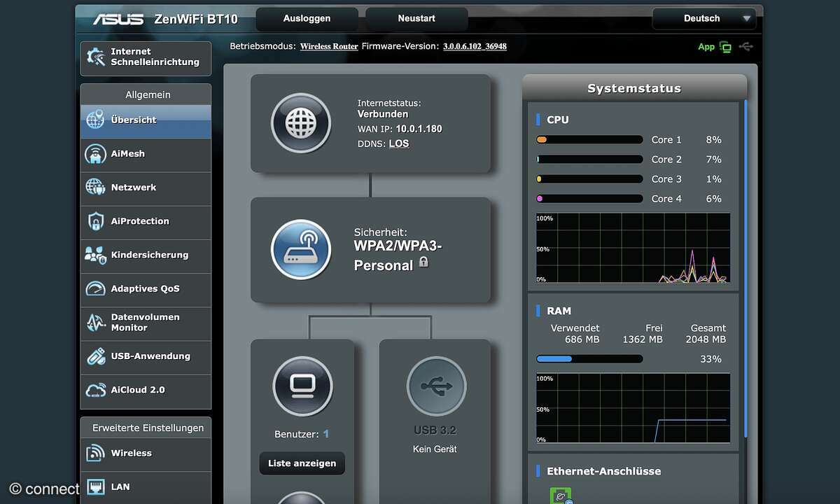The width and height of the screenshot is (840, 504).
Task: Click the firmware version 3.0.0.6.102_36948 link
Action: [475, 47]
